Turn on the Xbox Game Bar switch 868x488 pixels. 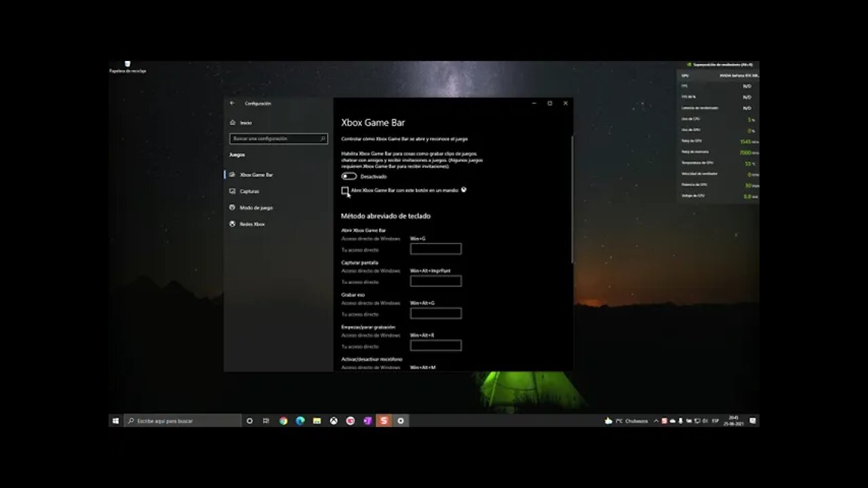click(x=349, y=176)
